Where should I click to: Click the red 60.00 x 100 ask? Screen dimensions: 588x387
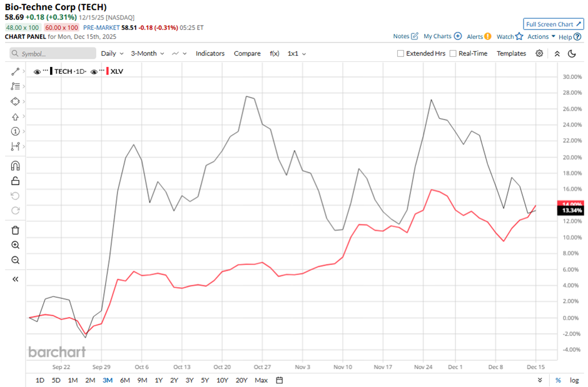click(61, 28)
